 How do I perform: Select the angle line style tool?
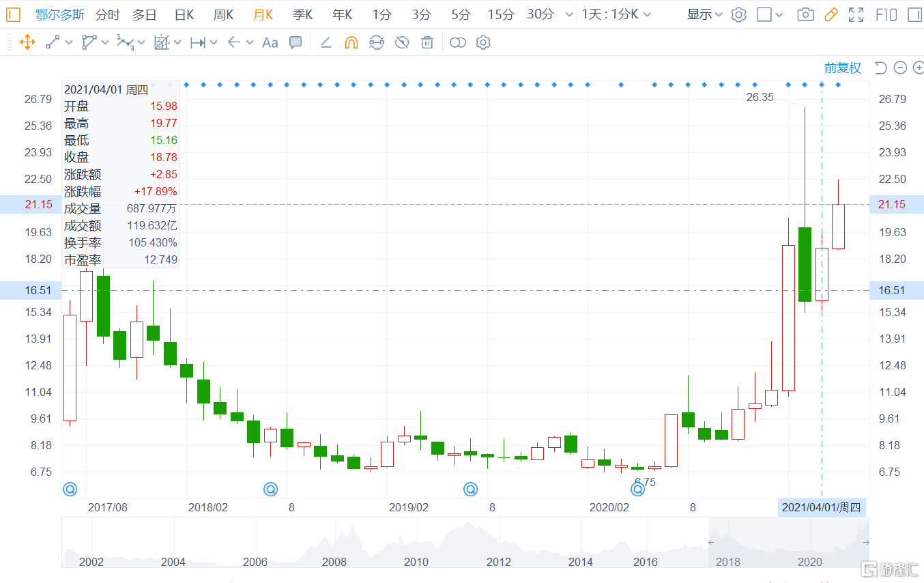tap(326, 42)
